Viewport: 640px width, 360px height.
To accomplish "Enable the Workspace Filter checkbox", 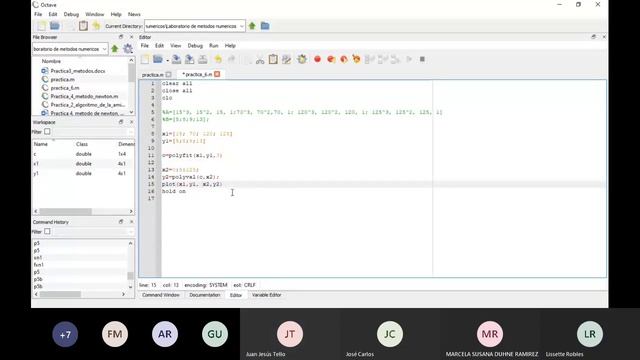I will click(x=47, y=131).
